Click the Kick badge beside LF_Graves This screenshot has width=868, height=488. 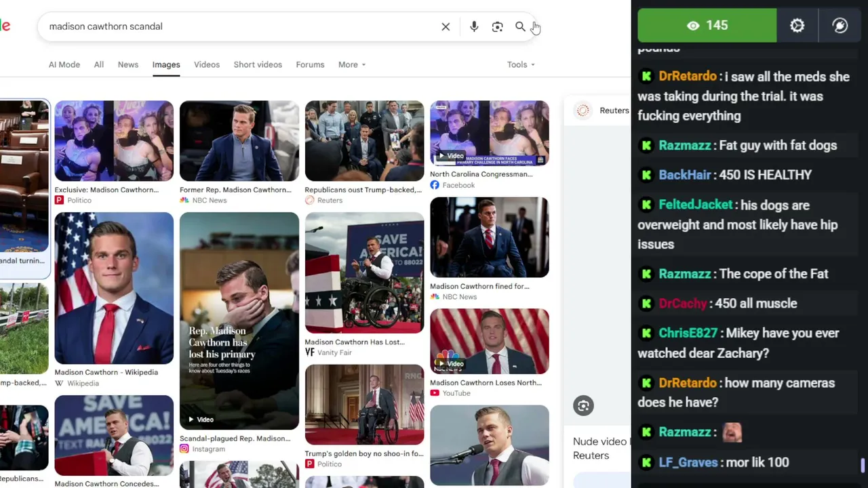point(646,462)
